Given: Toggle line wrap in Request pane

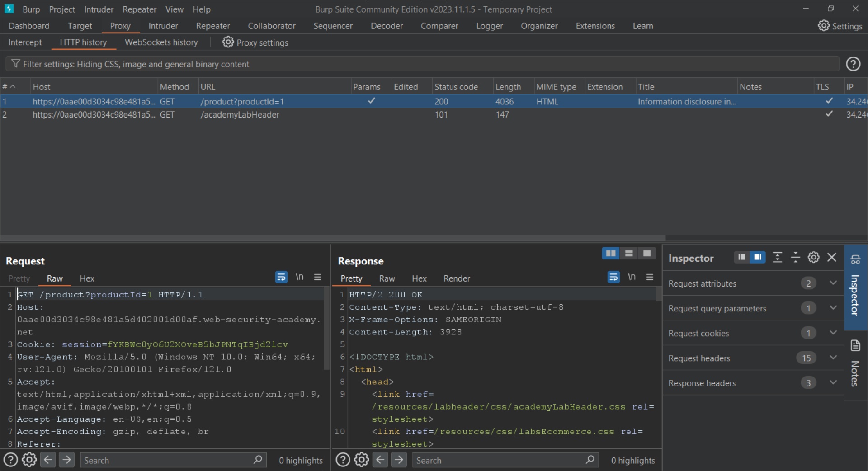Looking at the screenshot, I should (x=281, y=277).
